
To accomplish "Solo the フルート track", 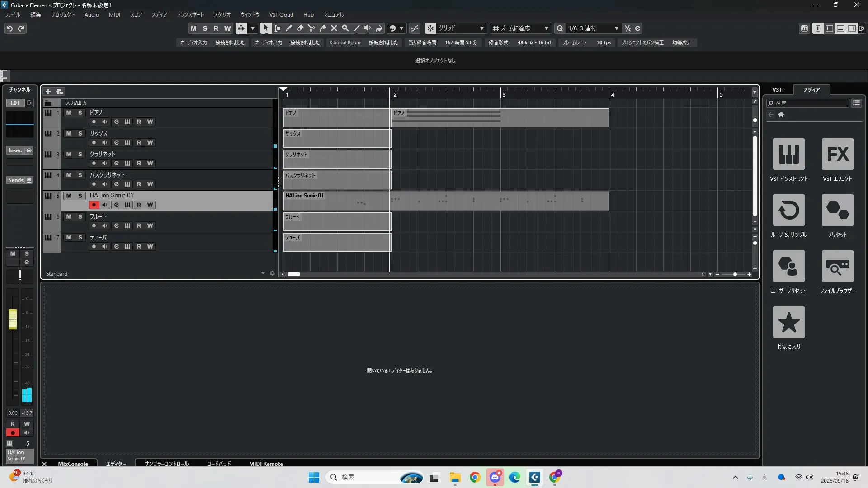I will pos(80,216).
